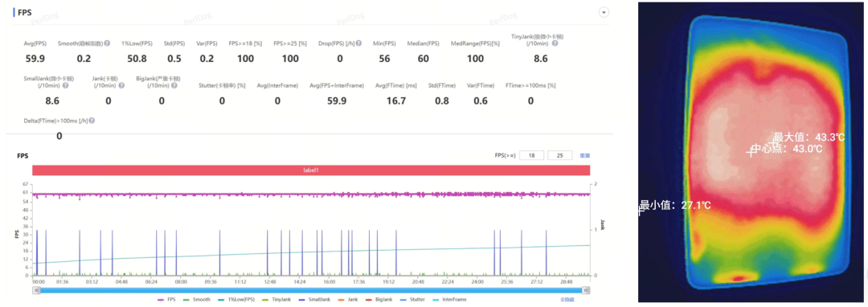Click the 08:00 tick on time axis
Image resolution: width=868 pixels, height=307 pixels.
181,281
